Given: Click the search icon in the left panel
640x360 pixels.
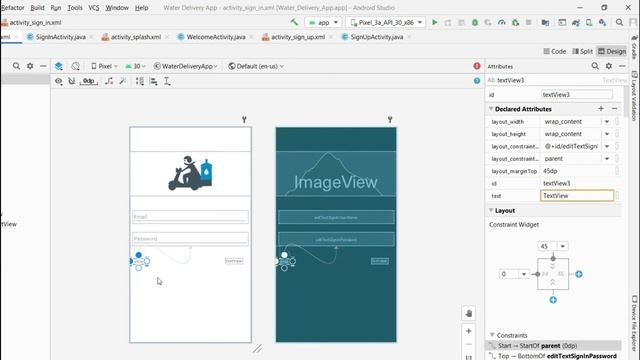Looking at the screenshot, I should 16,66.
